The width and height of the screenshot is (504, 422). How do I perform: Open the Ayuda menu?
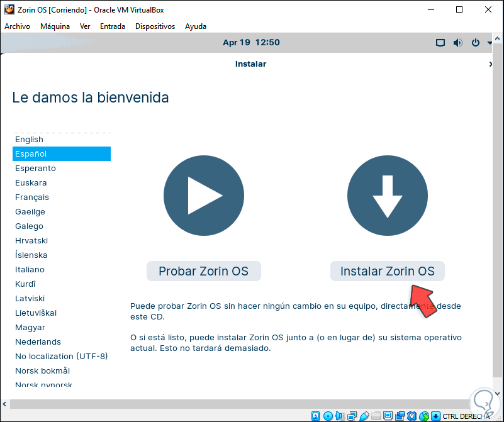click(x=196, y=26)
